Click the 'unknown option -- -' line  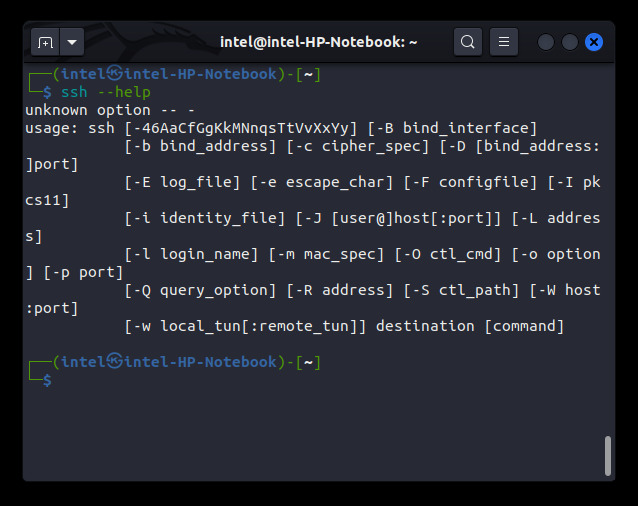pyautogui.click(x=110, y=110)
